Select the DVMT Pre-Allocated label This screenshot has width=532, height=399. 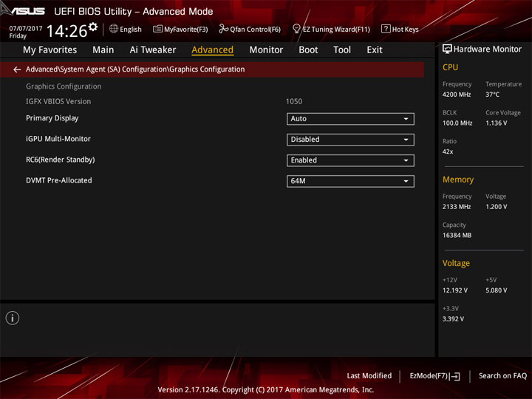pyautogui.click(x=59, y=180)
